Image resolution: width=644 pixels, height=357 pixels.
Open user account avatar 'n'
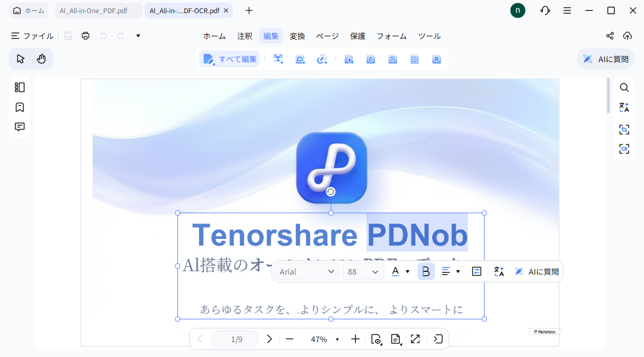517,10
